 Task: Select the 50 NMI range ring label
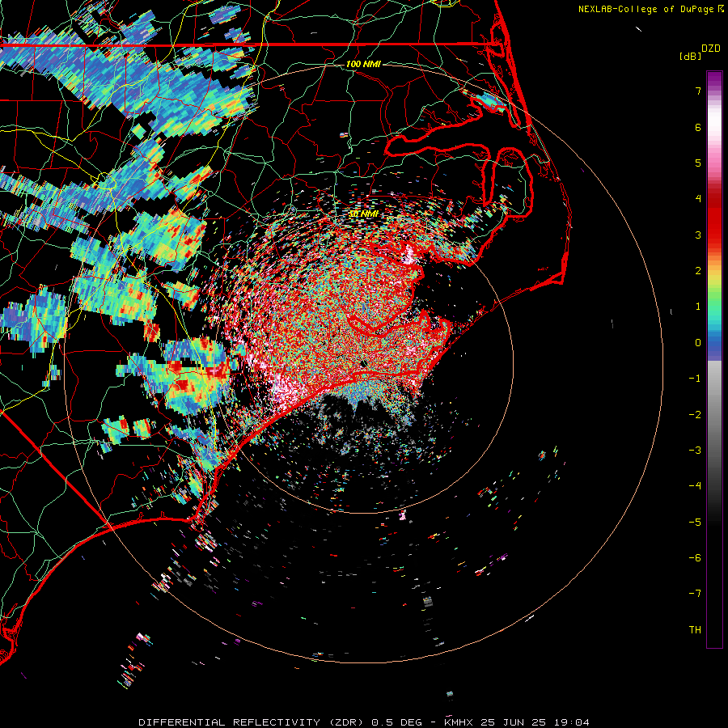click(x=363, y=214)
